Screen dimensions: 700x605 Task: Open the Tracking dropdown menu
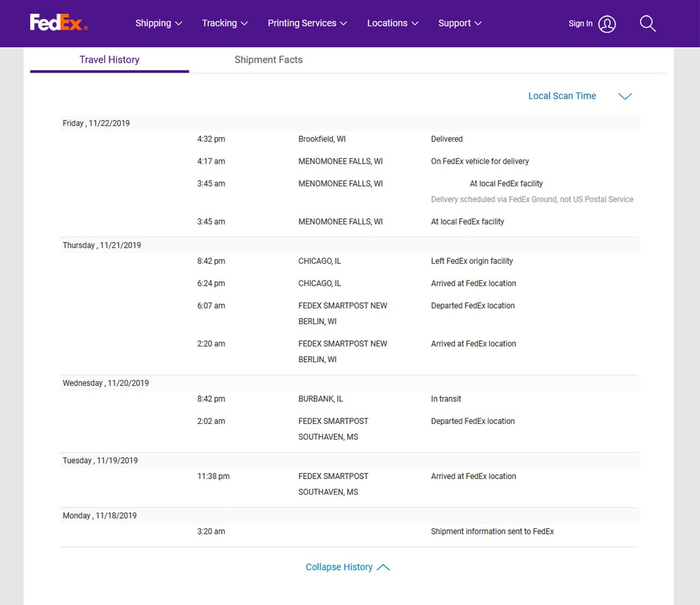click(x=225, y=23)
